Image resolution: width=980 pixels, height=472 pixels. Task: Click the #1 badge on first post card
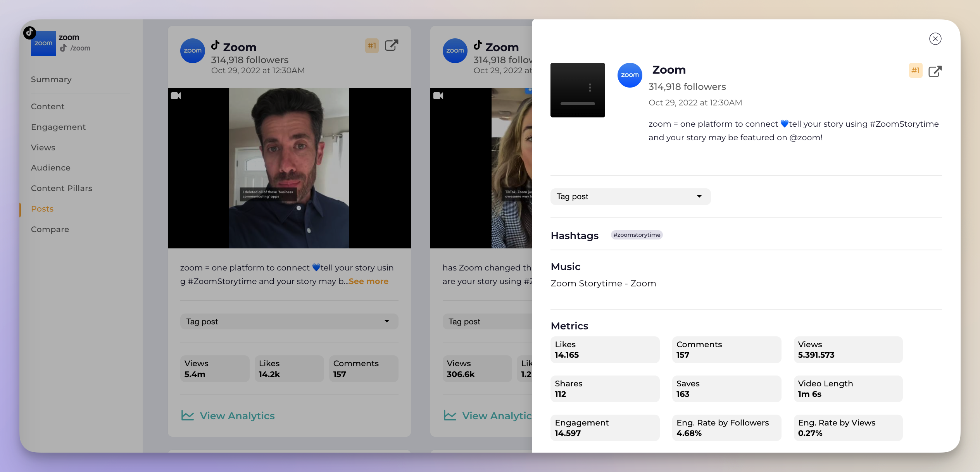[x=372, y=46]
